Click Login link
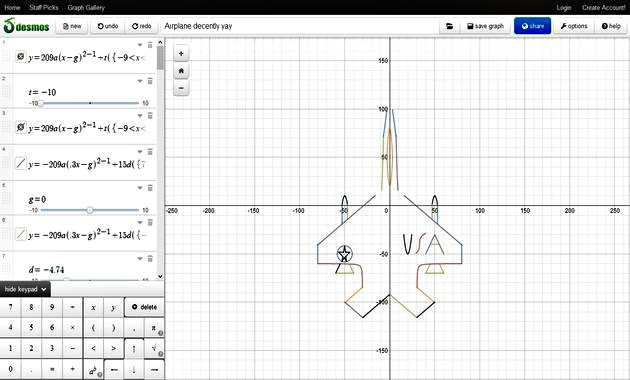Image resolution: width=630 pixels, height=380 pixels. pyautogui.click(x=564, y=8)
